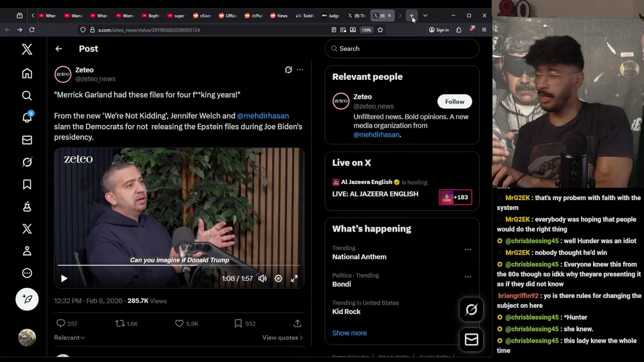Viewport: 644px width, 362px height.
Task: Open video settings gear
Action: pyautogui.click(x=278, y=279)
